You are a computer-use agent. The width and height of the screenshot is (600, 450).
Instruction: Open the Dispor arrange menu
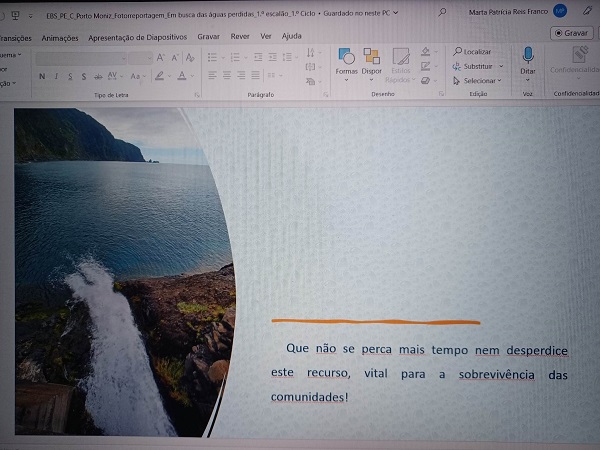point(372,65)
